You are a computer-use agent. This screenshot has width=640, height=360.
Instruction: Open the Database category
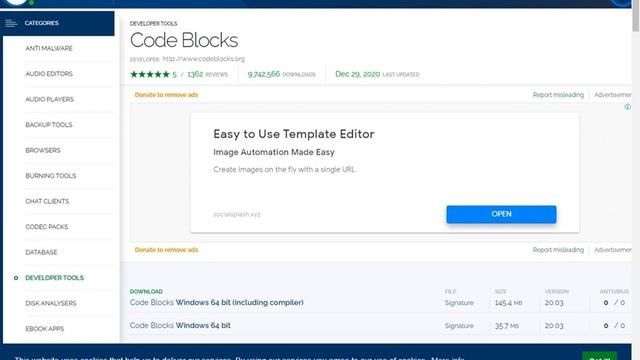click(x=41, y=252)
